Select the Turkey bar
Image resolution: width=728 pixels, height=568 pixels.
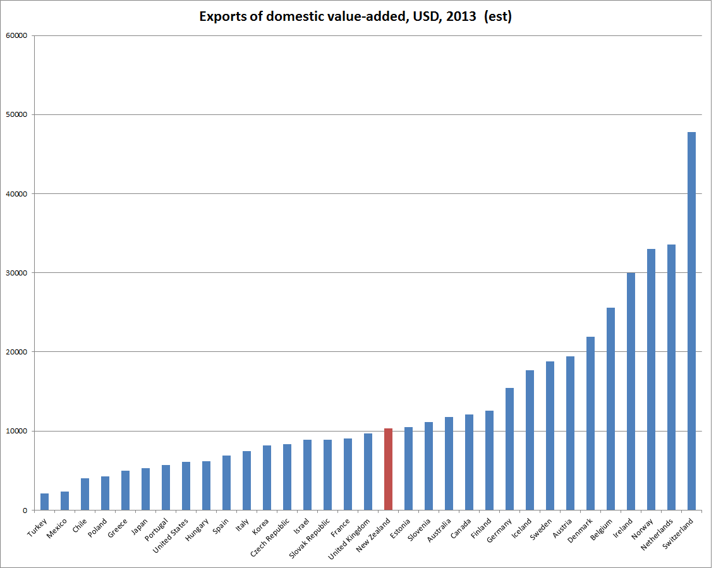click(44, 502)
